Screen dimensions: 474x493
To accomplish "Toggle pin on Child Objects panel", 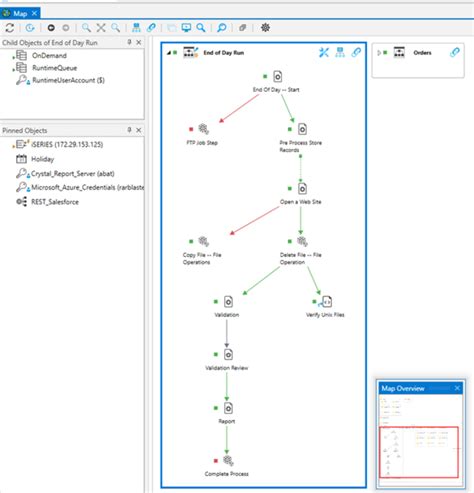I will tap(129, 42).
